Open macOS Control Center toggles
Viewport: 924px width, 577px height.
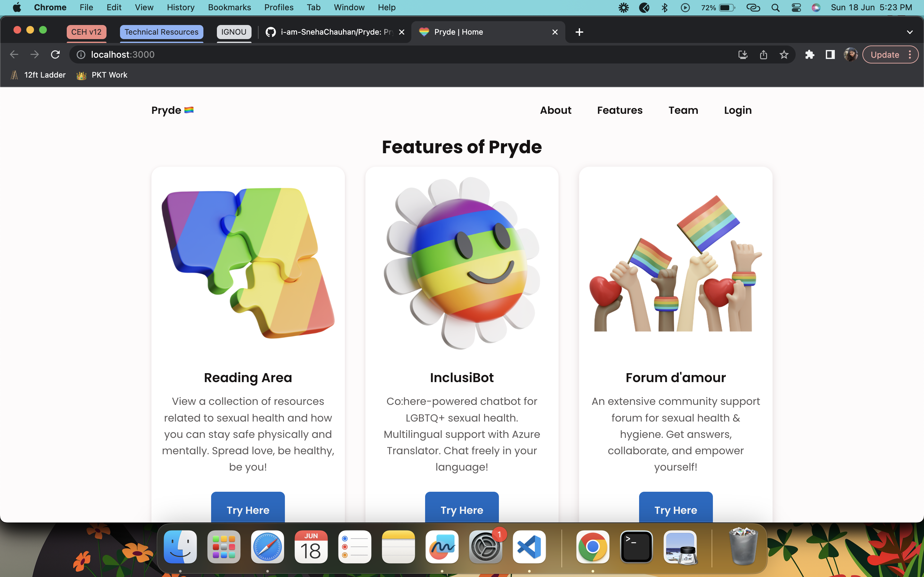(796, 8)
